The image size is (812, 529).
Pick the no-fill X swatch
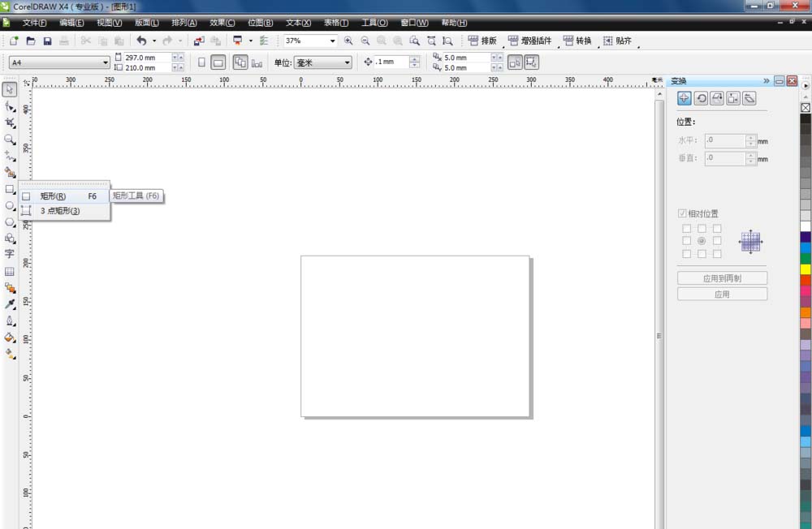click(806, 108)
